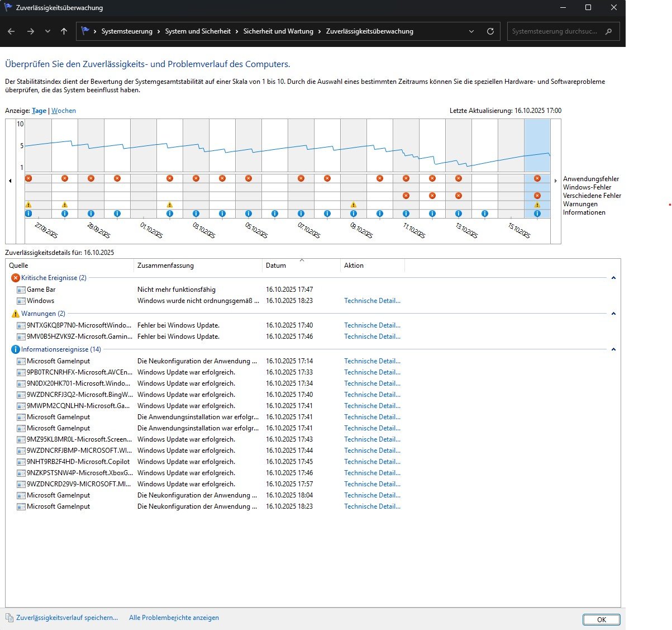The height and width of the screenshot is (630, 672).
Task: Open Technische Details for the Windows critical event
Action: click(x=372, y=301)
